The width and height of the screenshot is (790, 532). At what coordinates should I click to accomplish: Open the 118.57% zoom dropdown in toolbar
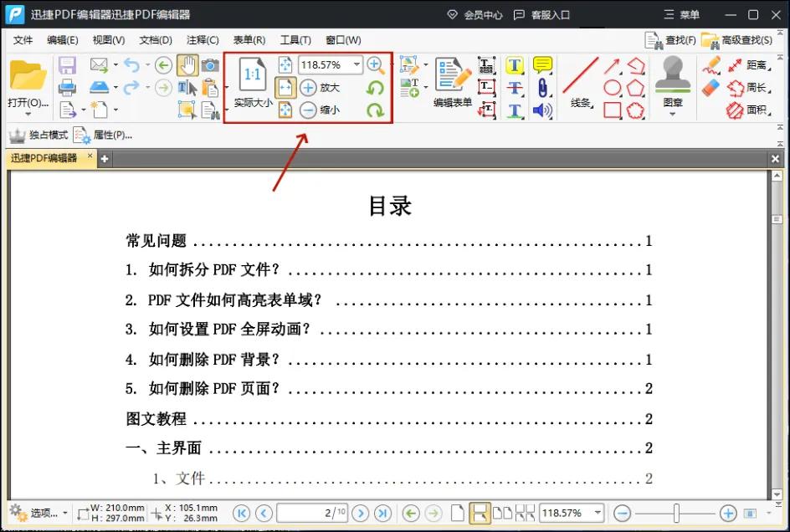click(357, 64)
